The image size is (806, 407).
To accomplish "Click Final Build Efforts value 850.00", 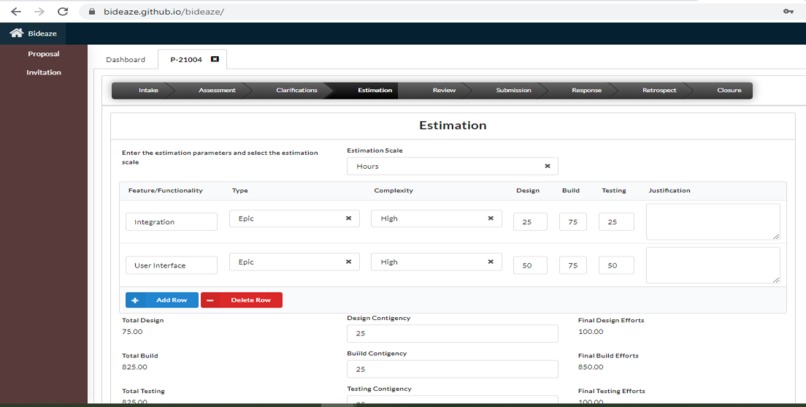I will 591,367.
